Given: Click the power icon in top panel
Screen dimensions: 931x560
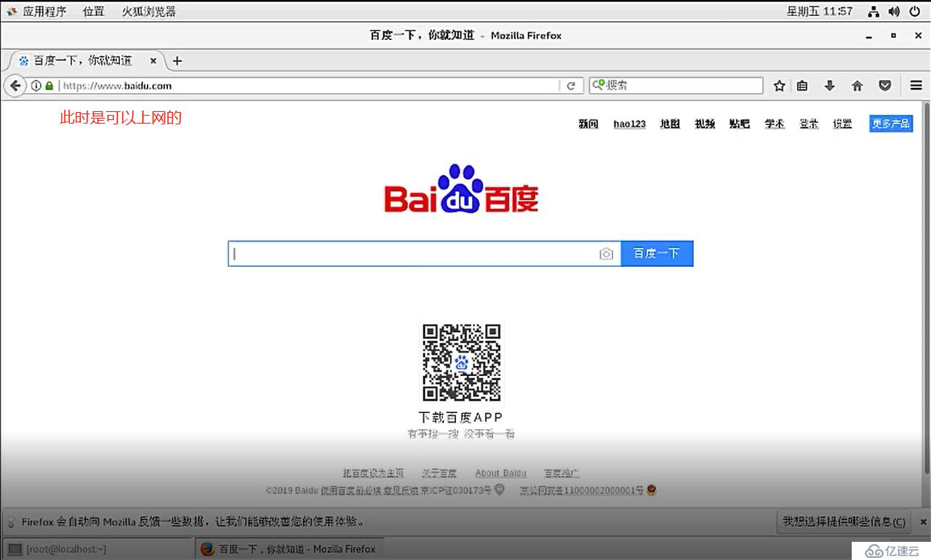Looking at the screenshot, I should tap(914, 11).
